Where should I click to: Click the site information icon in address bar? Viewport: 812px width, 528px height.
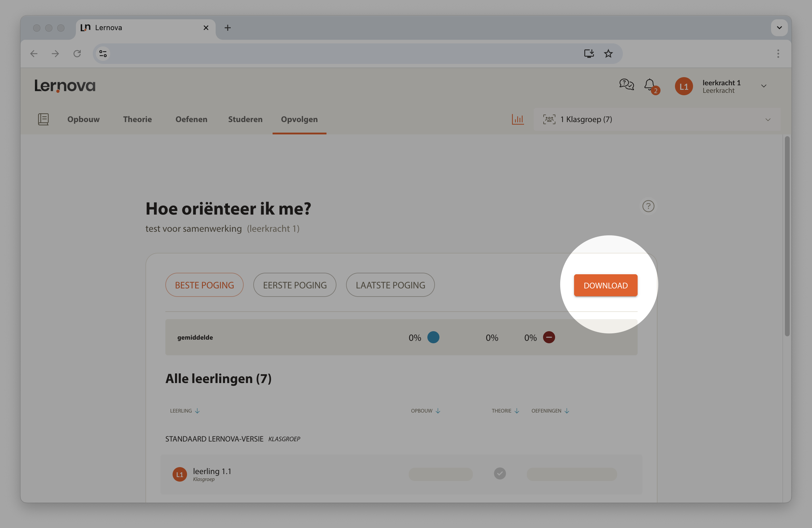[103, 54]
